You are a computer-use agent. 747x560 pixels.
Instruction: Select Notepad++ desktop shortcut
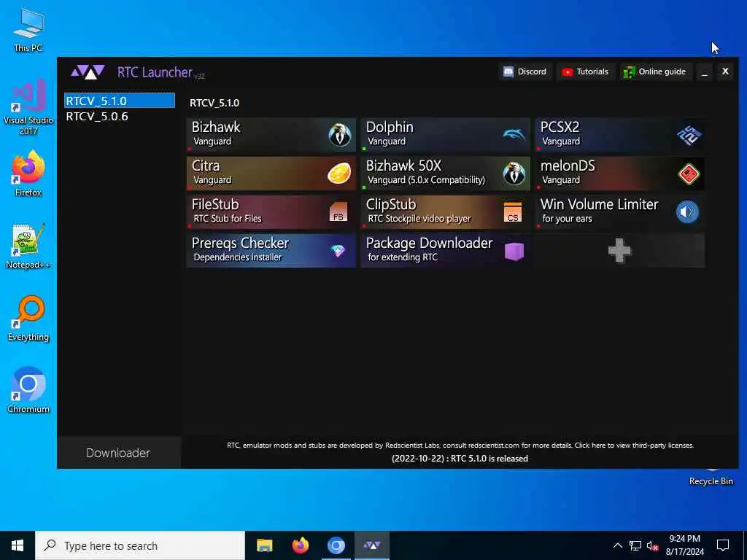[28, 246]
